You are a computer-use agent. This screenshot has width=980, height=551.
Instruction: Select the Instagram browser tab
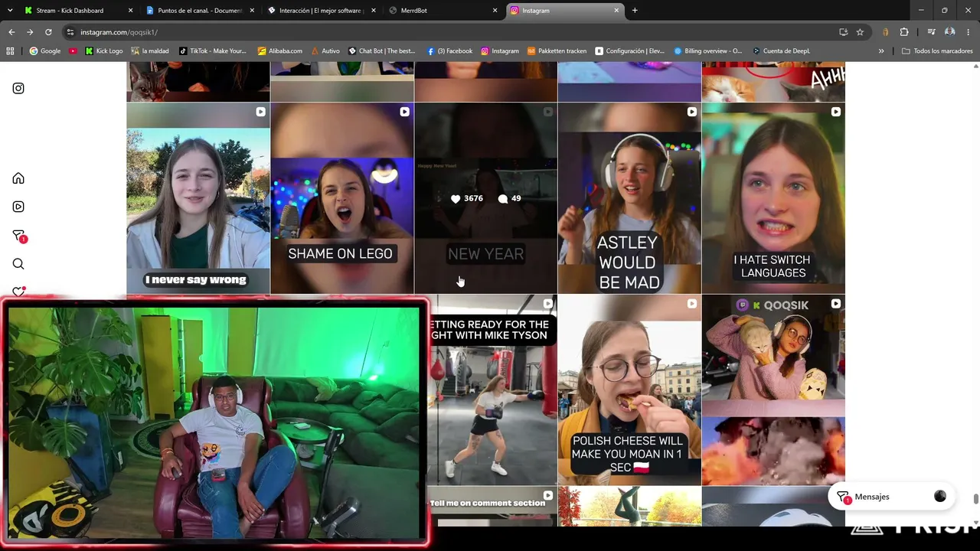pyautogui.click(x=564, y=11)
